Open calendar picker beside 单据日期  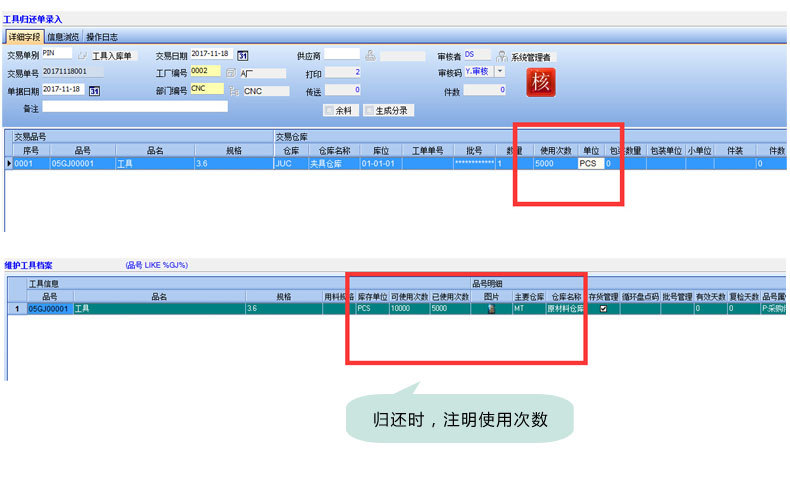point(95,90)
